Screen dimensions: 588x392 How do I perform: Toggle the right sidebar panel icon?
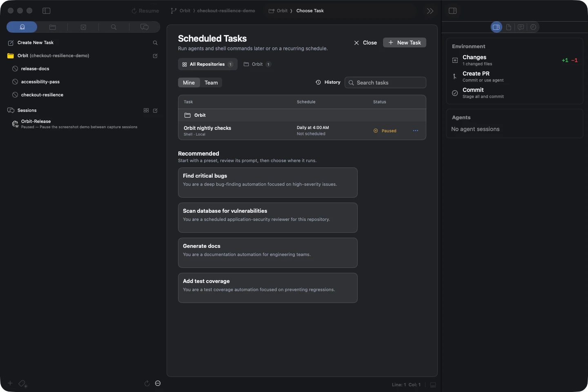[x=453, y=11]
